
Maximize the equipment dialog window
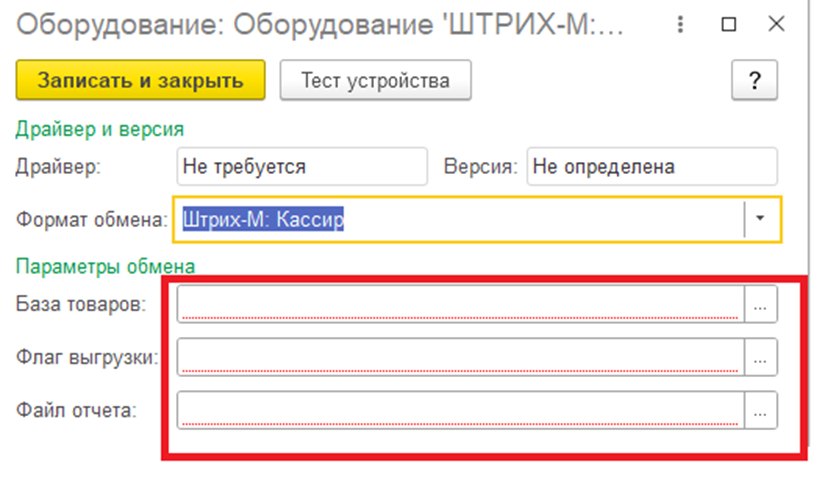(729, 24)
